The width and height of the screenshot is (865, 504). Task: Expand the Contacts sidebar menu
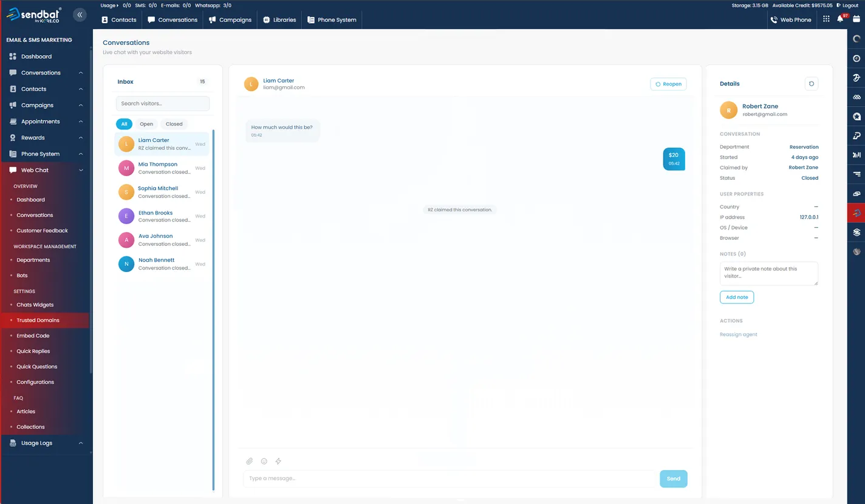pos(81,89)
